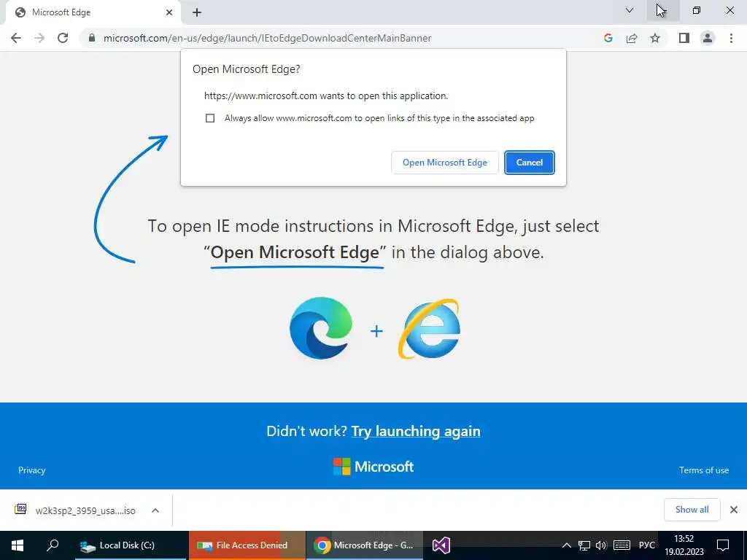Open Chrome three-dot menu
Image resolution: width=747 pixels, height=560 pixels.
(x=731, y=38)
